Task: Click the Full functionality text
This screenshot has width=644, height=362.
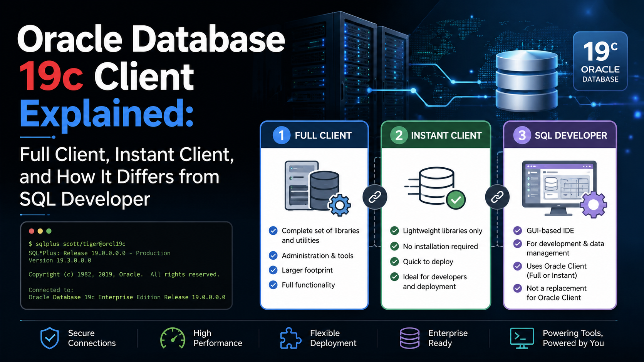Action: tap(308, 285)
